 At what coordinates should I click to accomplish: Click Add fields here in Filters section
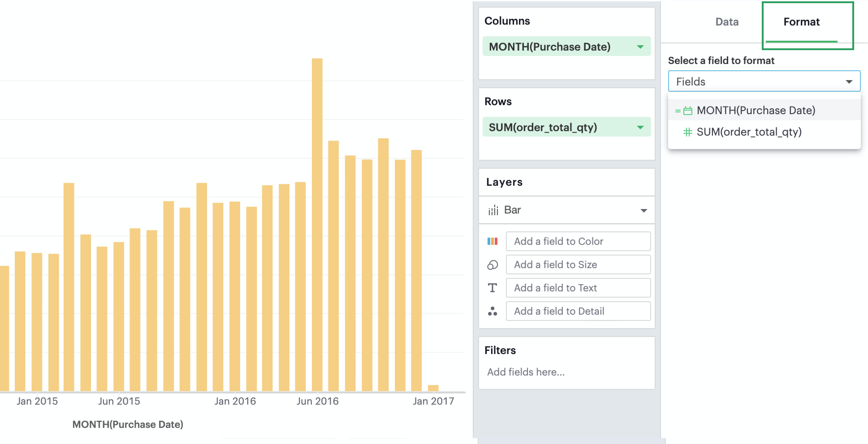click(x=526, y=372)
